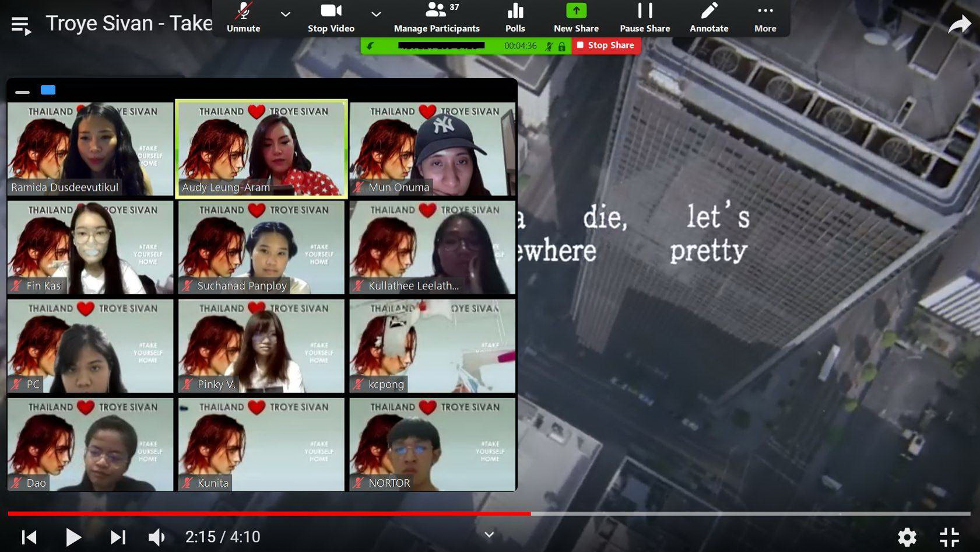Select Pinky V.'s video tile
The image size is (980, 552).
261,346
